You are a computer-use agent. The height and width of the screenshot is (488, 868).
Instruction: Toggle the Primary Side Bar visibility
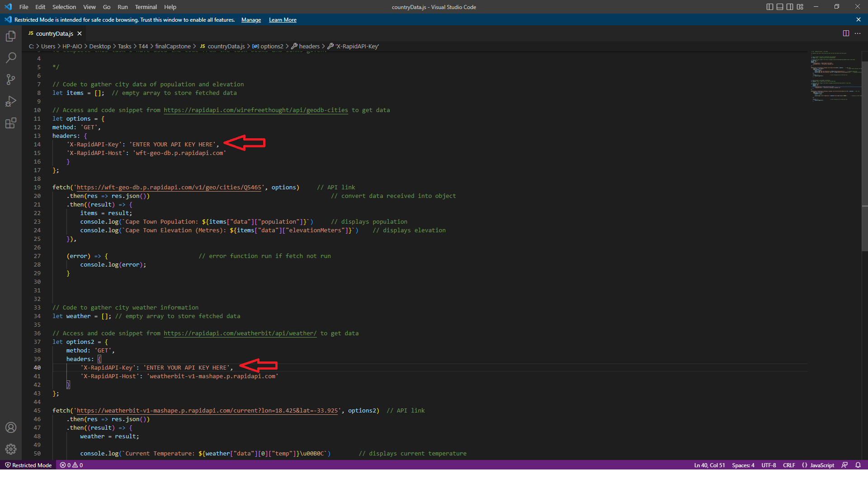pyautogui.click(x=769, y=7)
